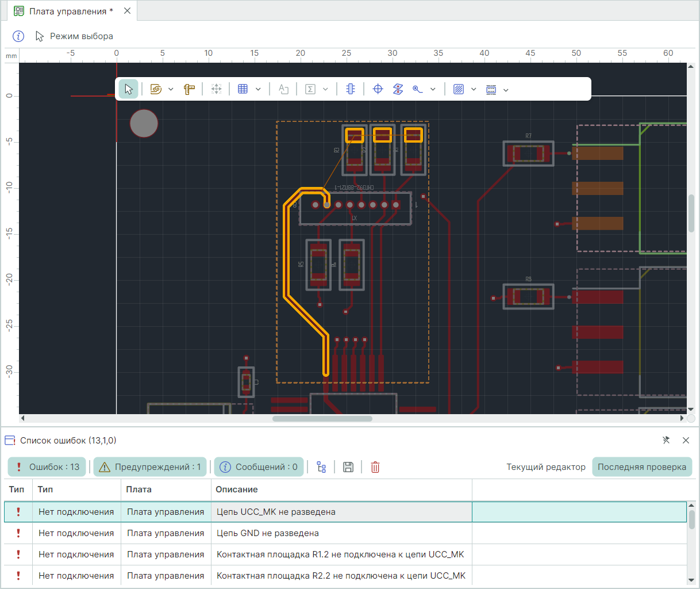This screenshot has width=700, height=589.
Task: Click the error grouping tree icon
Action: pyautogui.click(x=321, y=467)
